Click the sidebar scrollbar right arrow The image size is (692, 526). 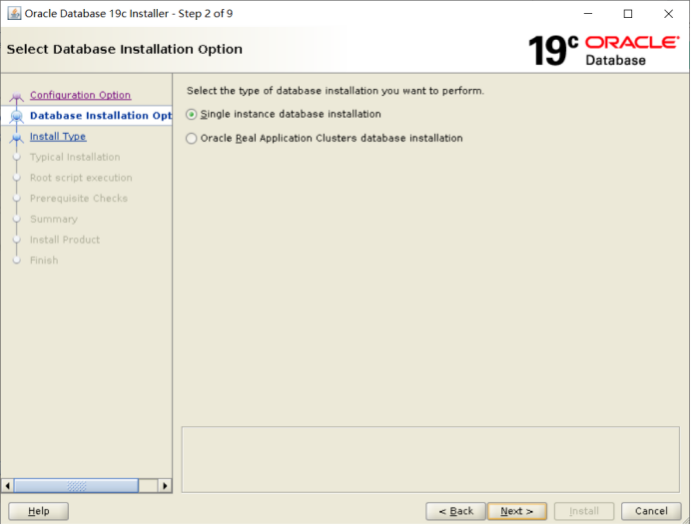165,486
